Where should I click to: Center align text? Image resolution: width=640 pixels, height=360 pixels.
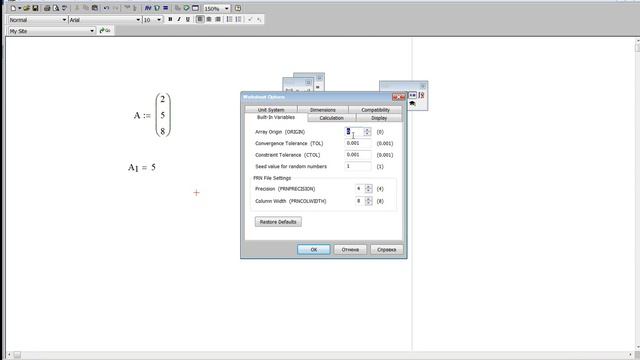(209, 19)
